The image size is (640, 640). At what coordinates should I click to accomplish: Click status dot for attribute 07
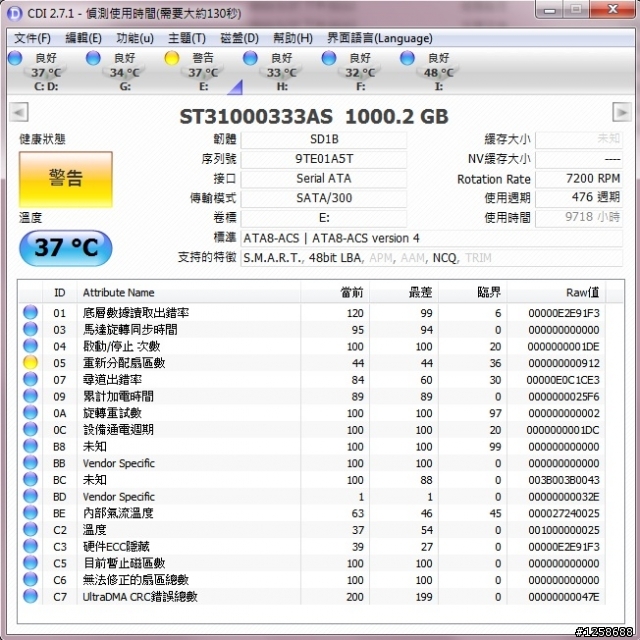tap(30, 379)
